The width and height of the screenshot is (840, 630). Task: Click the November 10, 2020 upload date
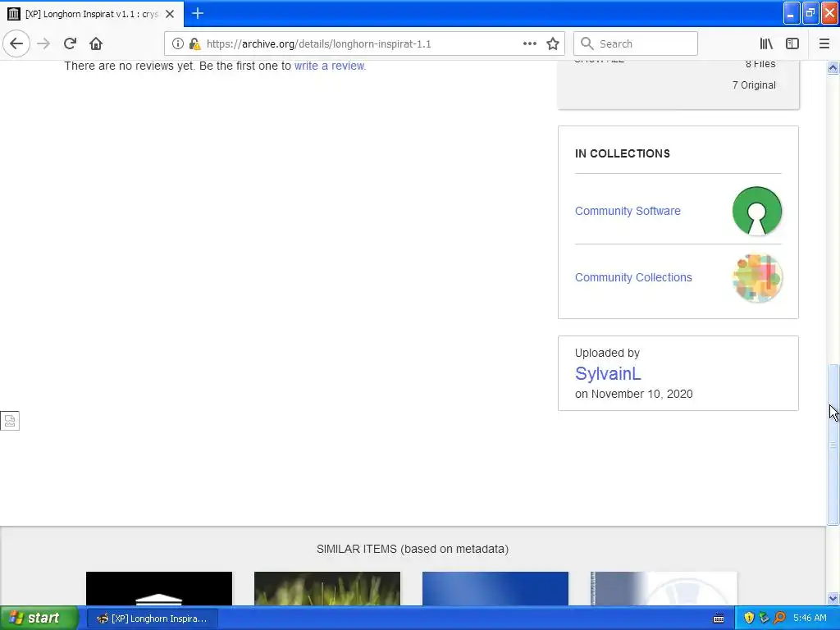pyautogui.click(x=641, y=394)
